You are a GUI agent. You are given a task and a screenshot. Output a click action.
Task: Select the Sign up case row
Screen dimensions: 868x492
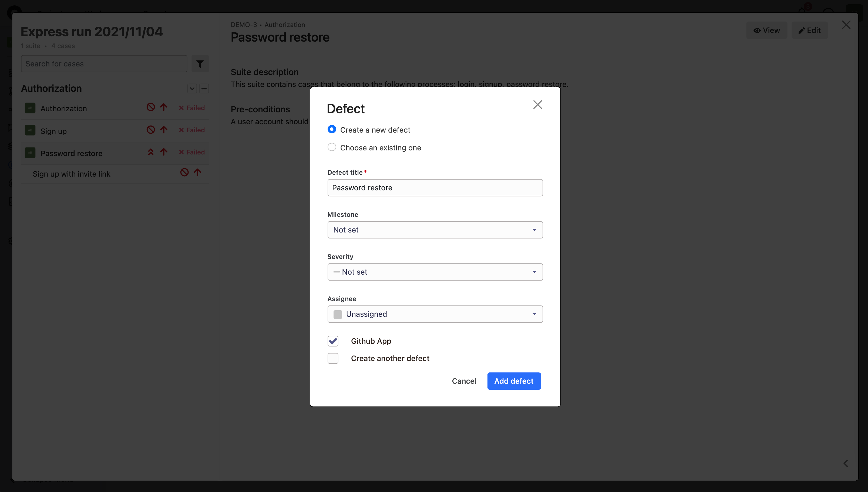[x=115, y=130]
